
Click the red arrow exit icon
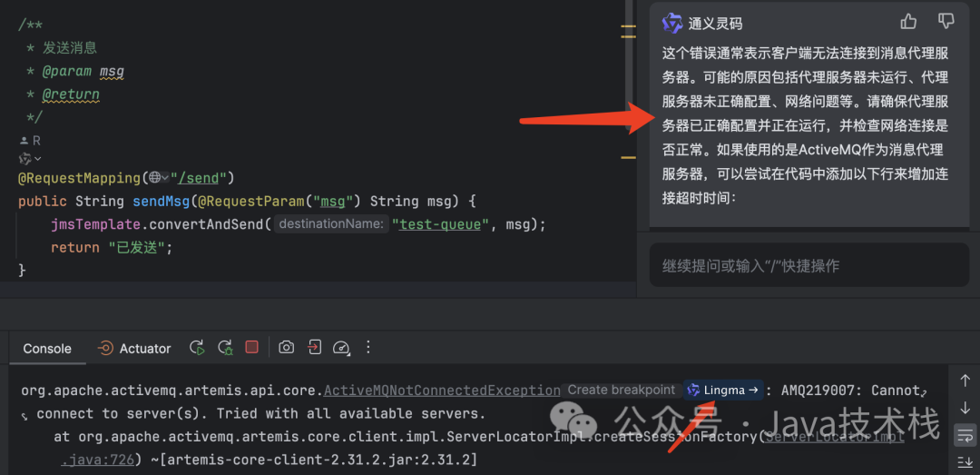[314, 347]
